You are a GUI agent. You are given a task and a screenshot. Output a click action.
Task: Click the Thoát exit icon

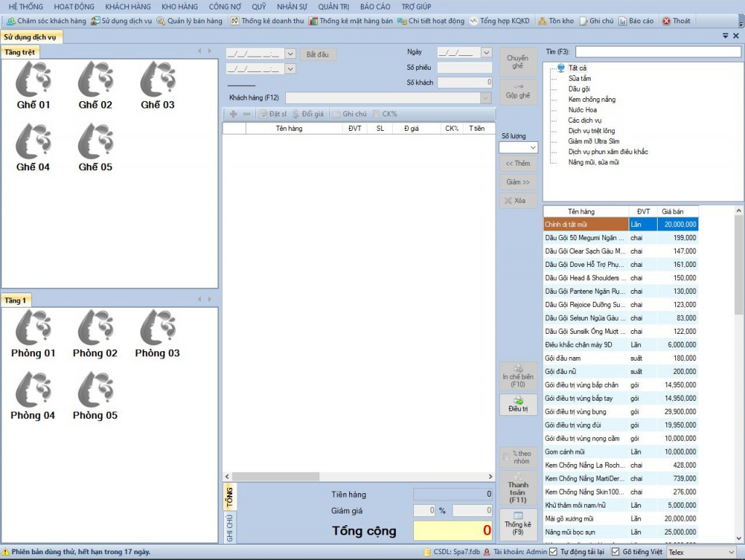click(x=666, y=21)
